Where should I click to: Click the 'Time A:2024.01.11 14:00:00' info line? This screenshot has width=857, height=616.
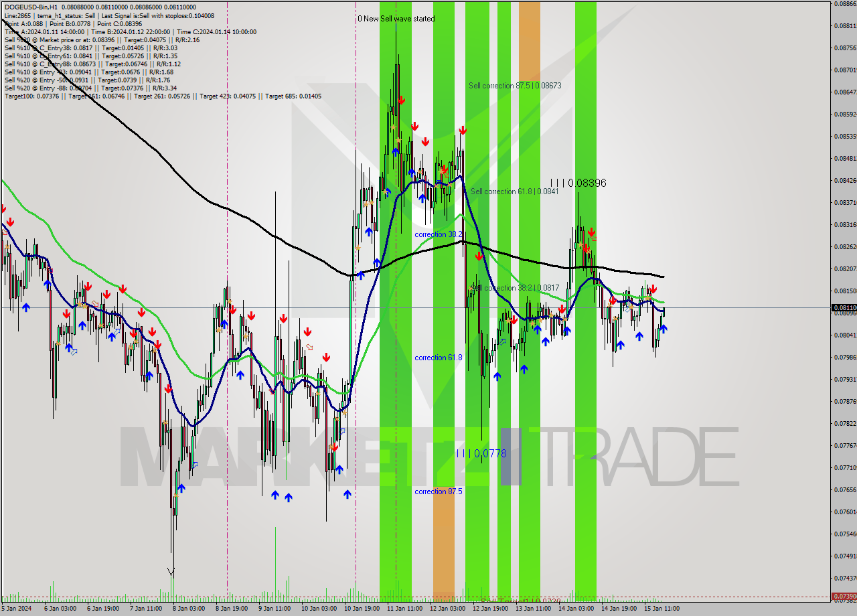pyautogui.click(x=130, y=31)
